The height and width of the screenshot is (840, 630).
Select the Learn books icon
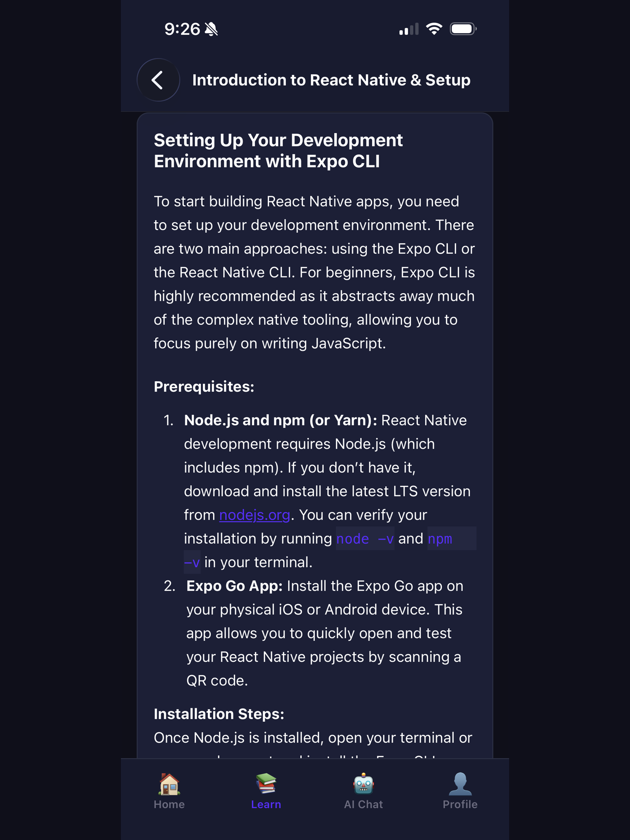(x=266, y=783)
